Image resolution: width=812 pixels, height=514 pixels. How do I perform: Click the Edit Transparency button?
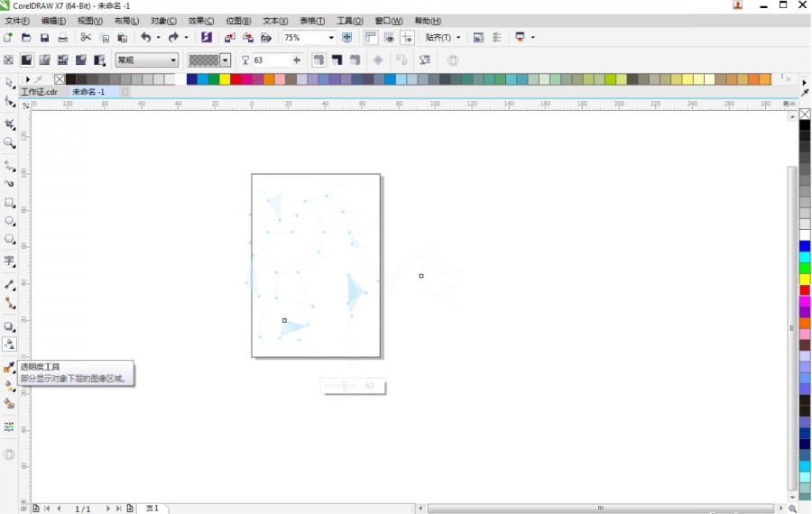point(425,60)
